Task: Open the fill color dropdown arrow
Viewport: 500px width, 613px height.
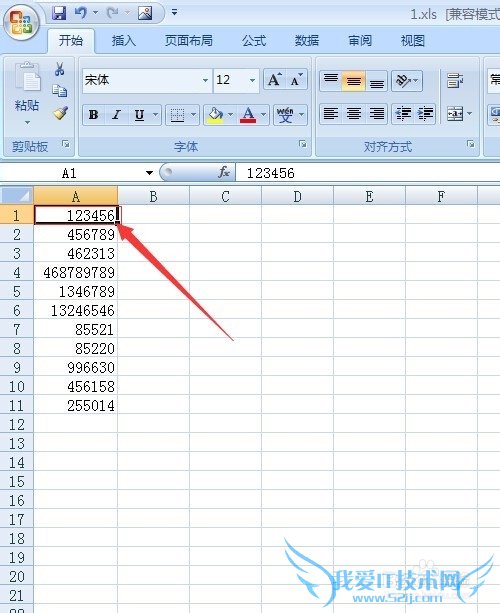Action: click(230, 115)
